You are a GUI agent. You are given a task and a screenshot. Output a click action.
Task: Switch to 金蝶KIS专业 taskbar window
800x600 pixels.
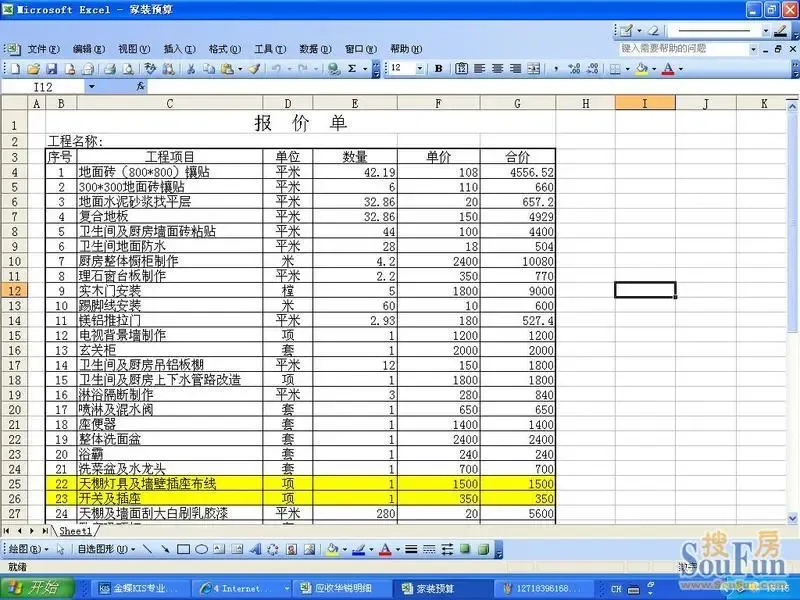click(139, 588)
